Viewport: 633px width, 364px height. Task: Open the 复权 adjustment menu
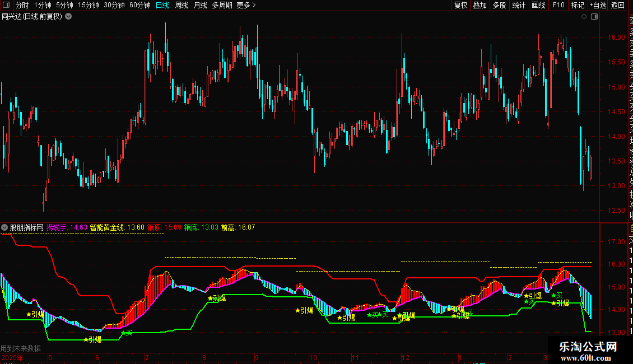(x=460, y=5)
